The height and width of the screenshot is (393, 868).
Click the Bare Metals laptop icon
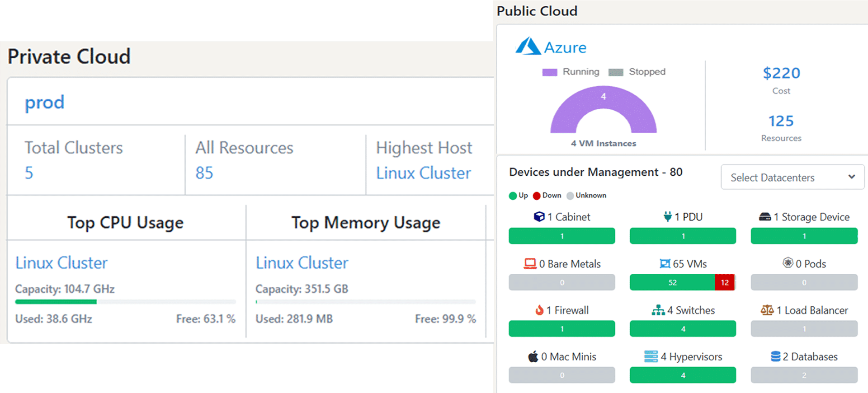(x=530, y=263)
